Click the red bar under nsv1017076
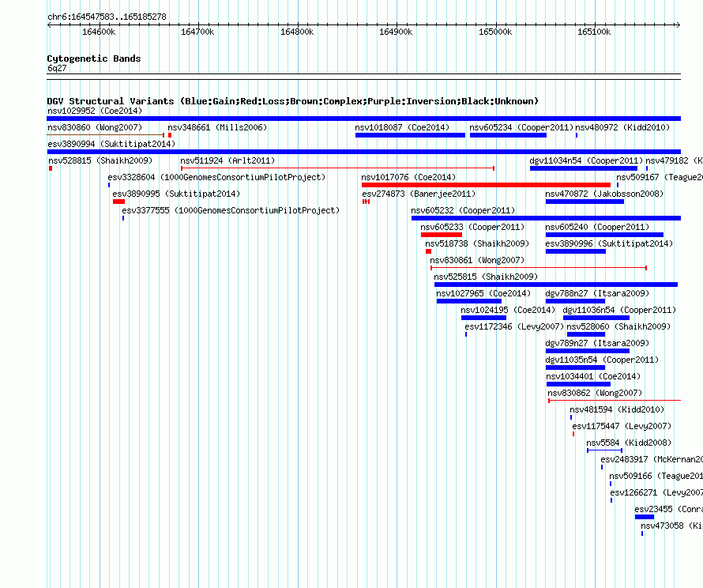This screenshot has width=703, height=588. coord(486,185)
